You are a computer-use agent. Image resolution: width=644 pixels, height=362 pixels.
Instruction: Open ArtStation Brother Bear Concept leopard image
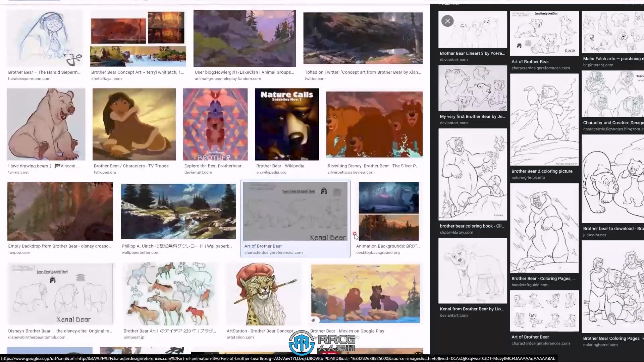coord(264,294)
